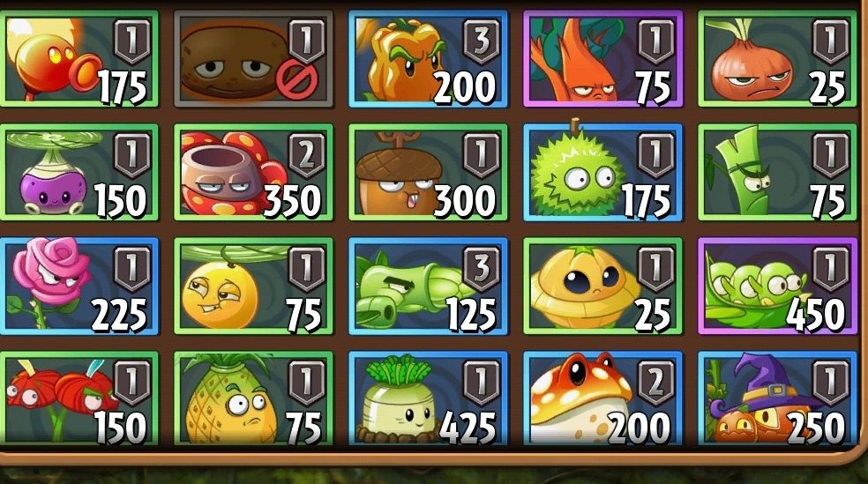This screenshot has height=484, width=868.
Task: Pick the spiky green durian costing 175
Action: click(x=603, y=173)
